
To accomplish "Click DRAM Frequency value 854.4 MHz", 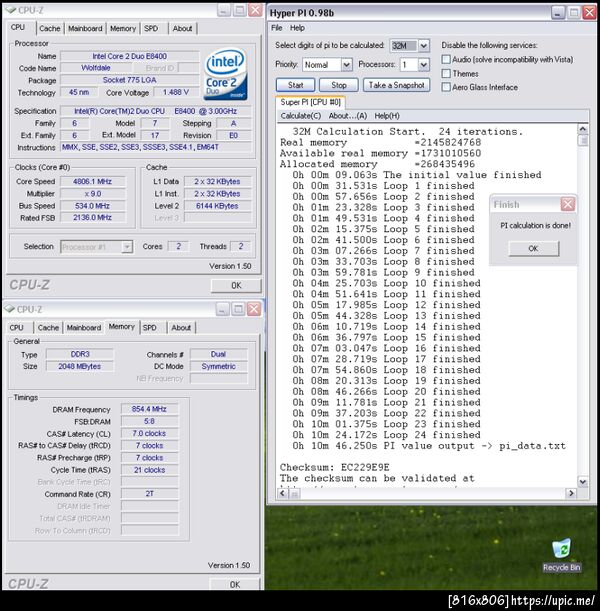I will 149,409.
